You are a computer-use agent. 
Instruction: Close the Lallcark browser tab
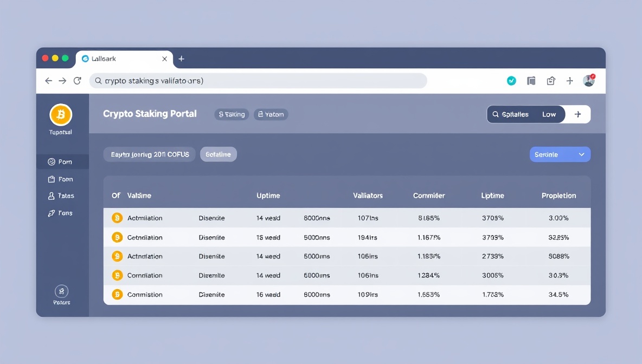(165, 59)
